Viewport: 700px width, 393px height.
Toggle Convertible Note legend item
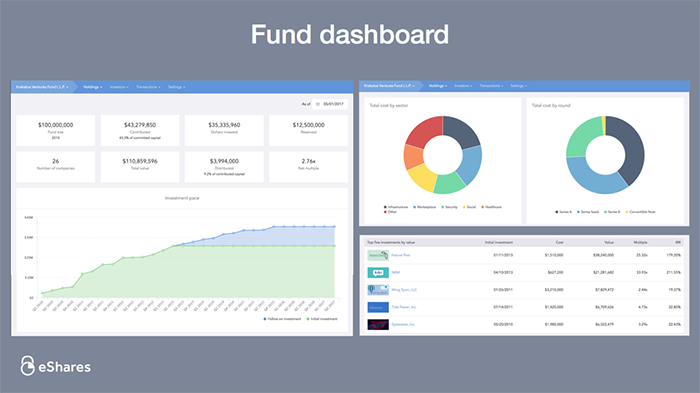641,212
